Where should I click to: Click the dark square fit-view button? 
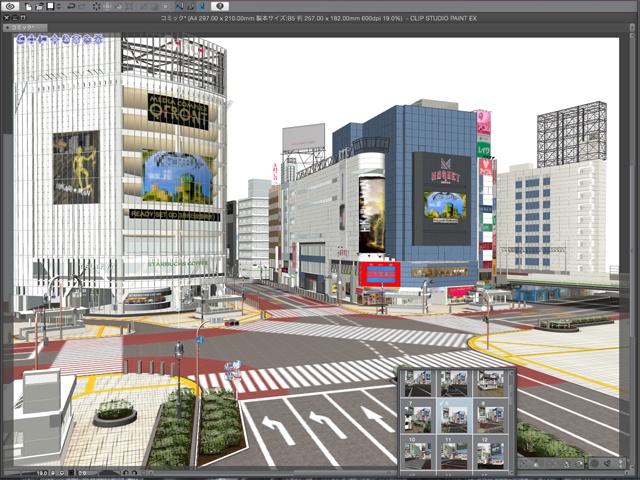(71, 473)
